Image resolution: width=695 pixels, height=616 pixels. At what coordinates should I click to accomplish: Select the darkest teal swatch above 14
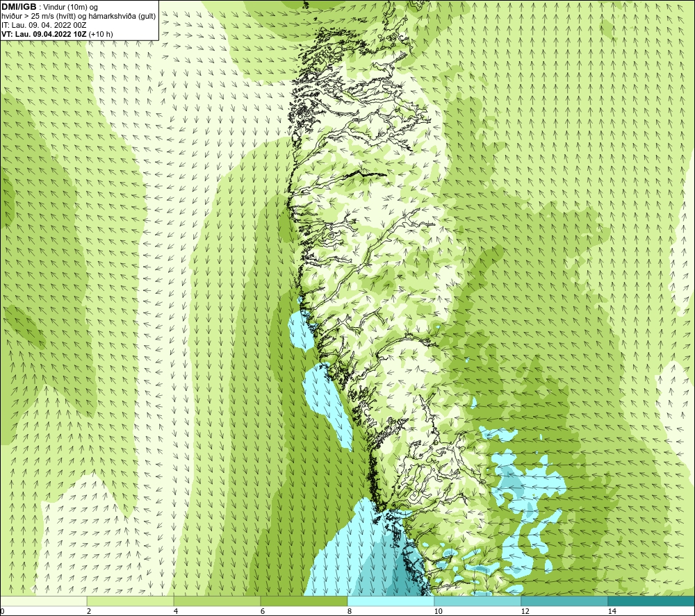click(652, 601)
